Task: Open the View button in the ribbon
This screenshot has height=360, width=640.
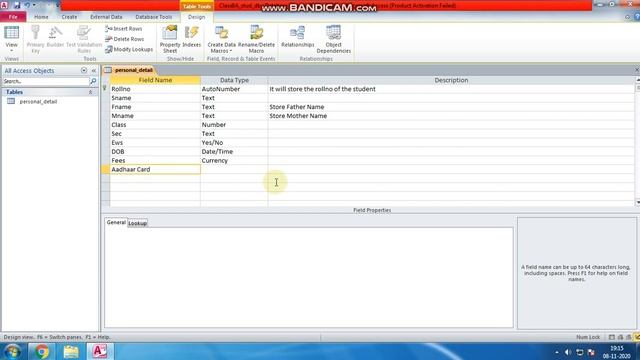Action: pyautogui.click(x=11, y=39)
